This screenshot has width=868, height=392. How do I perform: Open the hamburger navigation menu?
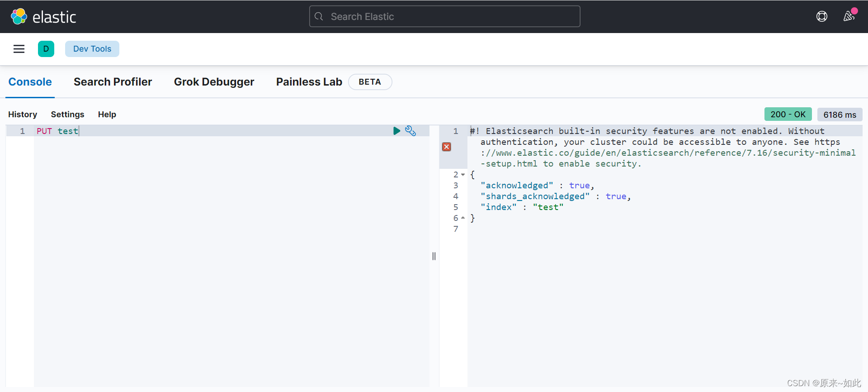coord(19,49)
